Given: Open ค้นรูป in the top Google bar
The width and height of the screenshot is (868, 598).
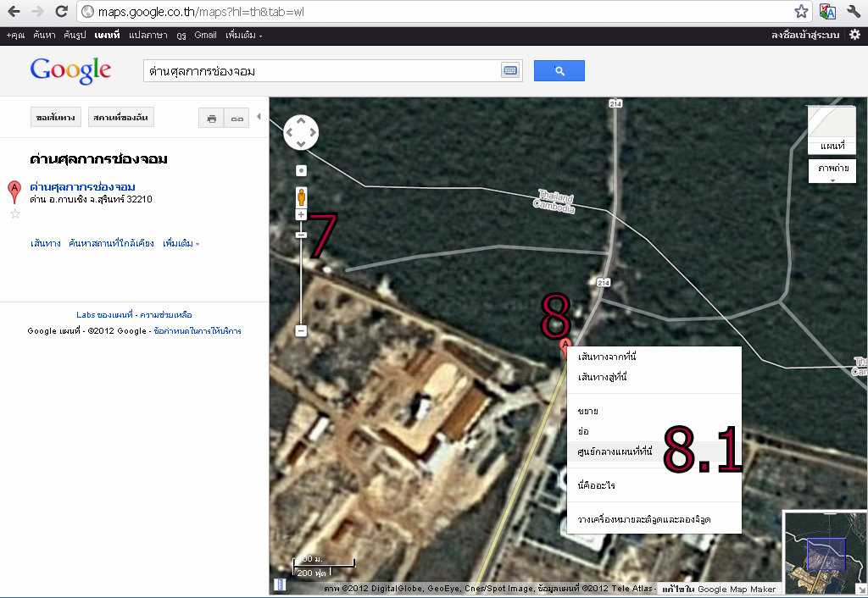Looking at the screenshot, I should click(75, 35).
